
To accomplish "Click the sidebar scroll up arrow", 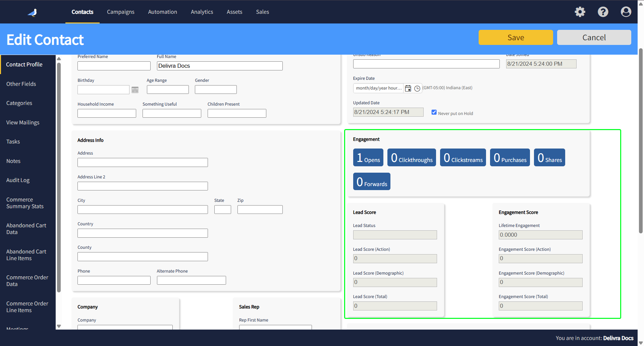I will [59, 59].
